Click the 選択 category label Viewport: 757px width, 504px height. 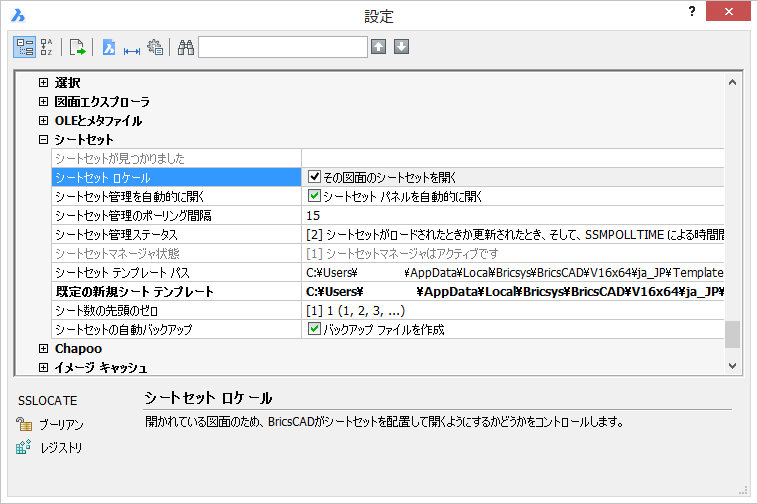[x=67, y=83]
